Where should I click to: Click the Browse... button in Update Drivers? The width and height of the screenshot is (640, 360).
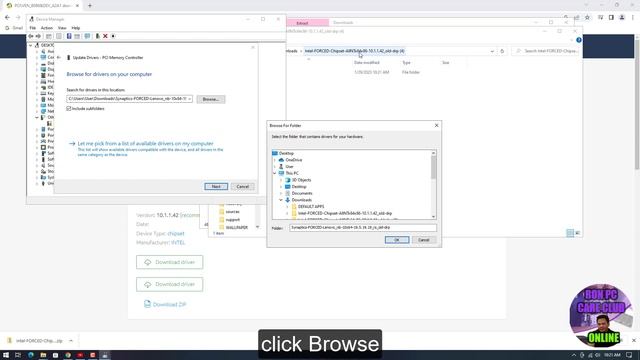(x=211, y=99)
